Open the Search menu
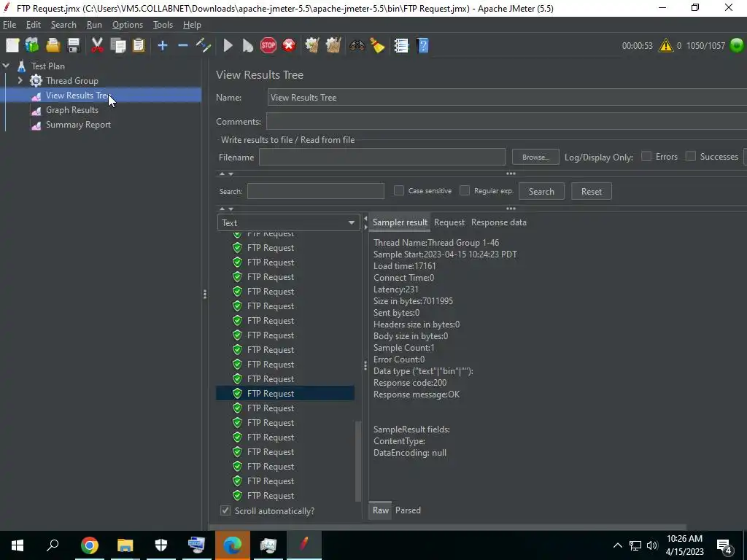This screenshot has height=560, width=747. click(63, 25)
